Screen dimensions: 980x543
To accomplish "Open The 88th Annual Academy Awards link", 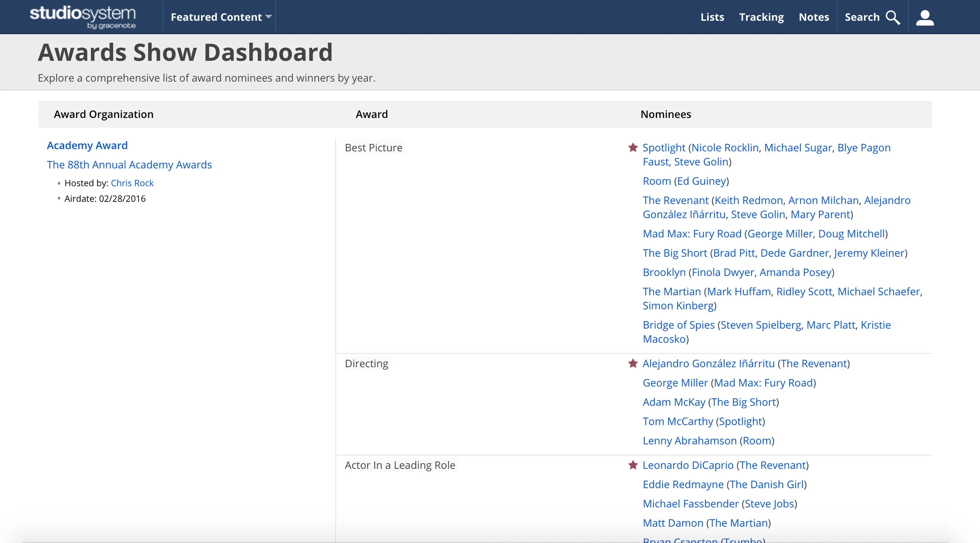I will 129,165.
